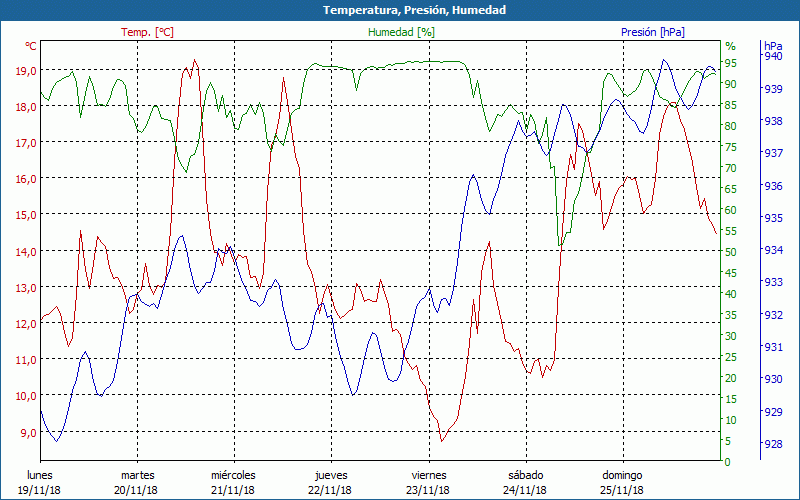Click the '14,0' temperature axis value
The height and width of the screenshot is (500, 800).
point(26,252)
